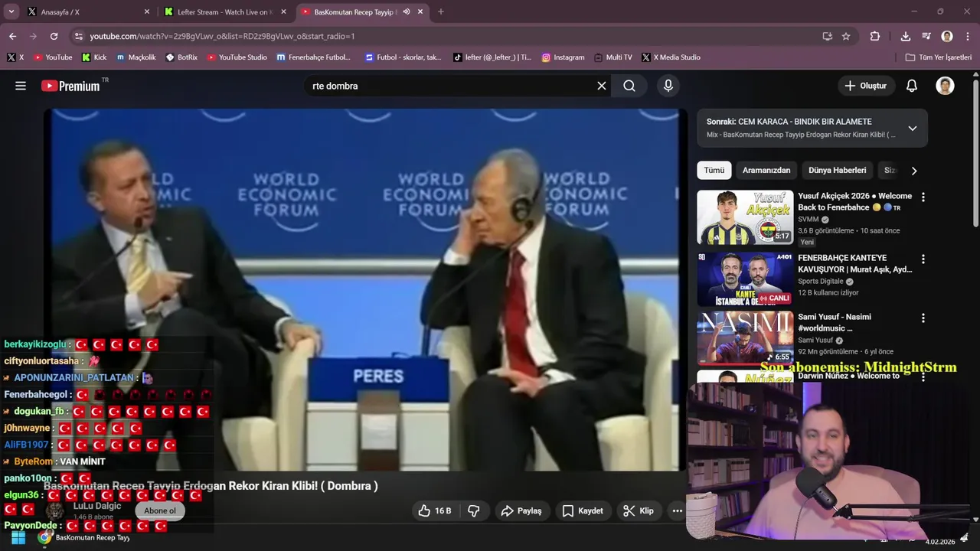Open BasKomutan Chrome window in taskbar

tap(84, 537)
